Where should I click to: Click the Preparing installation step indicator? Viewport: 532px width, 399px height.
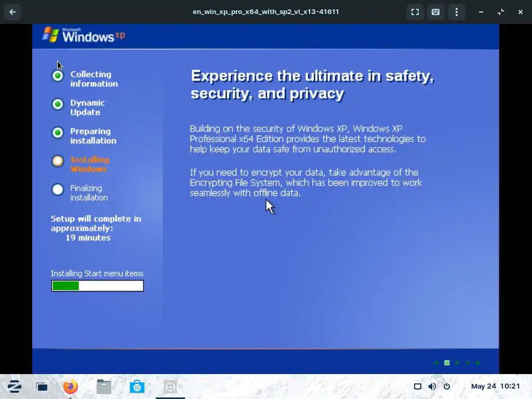click(58, 132)
